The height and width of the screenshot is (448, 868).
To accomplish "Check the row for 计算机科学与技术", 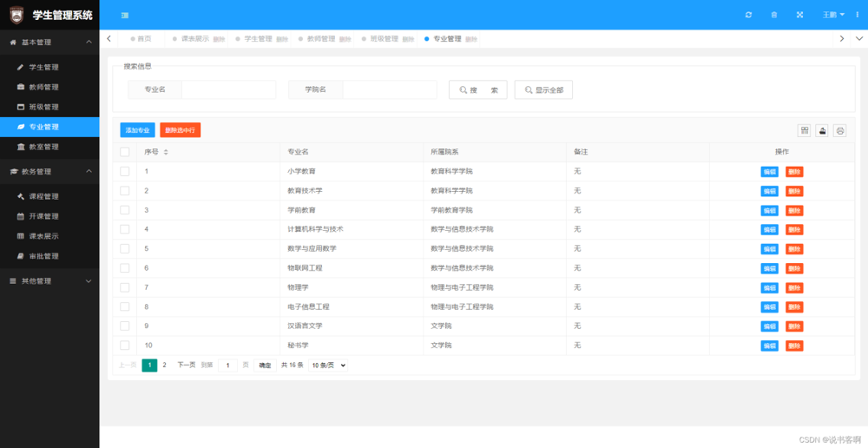I will coord(124,229).
